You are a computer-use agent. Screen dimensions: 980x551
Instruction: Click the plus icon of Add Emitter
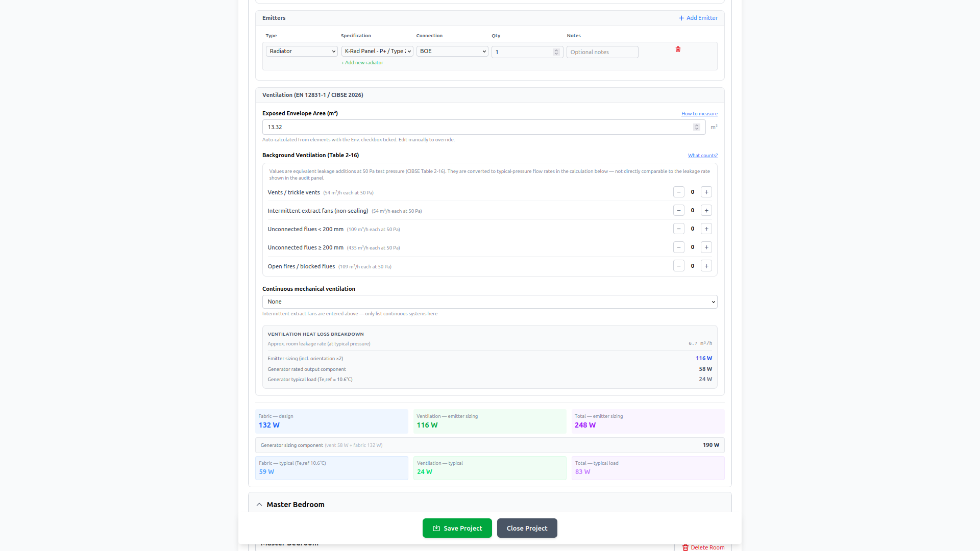[x=681, y=18]
